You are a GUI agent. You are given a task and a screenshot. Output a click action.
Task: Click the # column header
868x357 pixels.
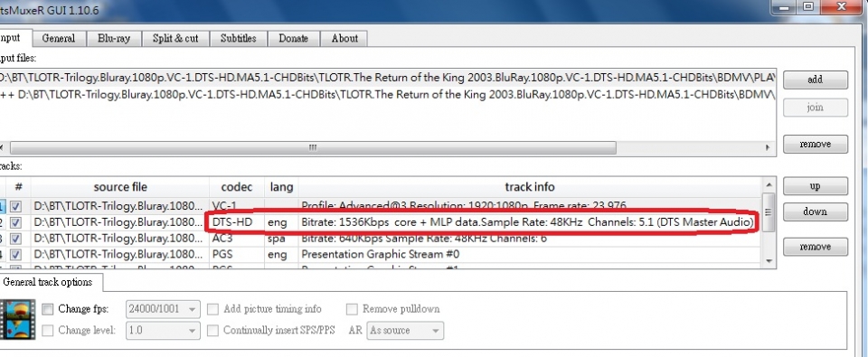coord(18,187)
